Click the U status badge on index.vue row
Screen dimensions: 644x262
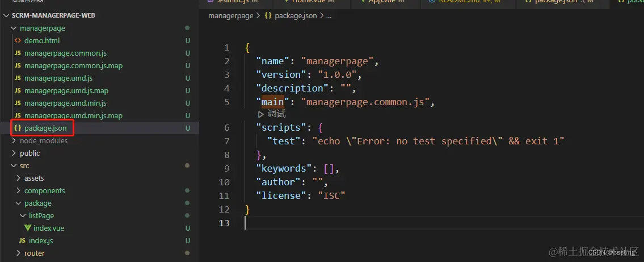pyautogui.click(x=187, y=228)
